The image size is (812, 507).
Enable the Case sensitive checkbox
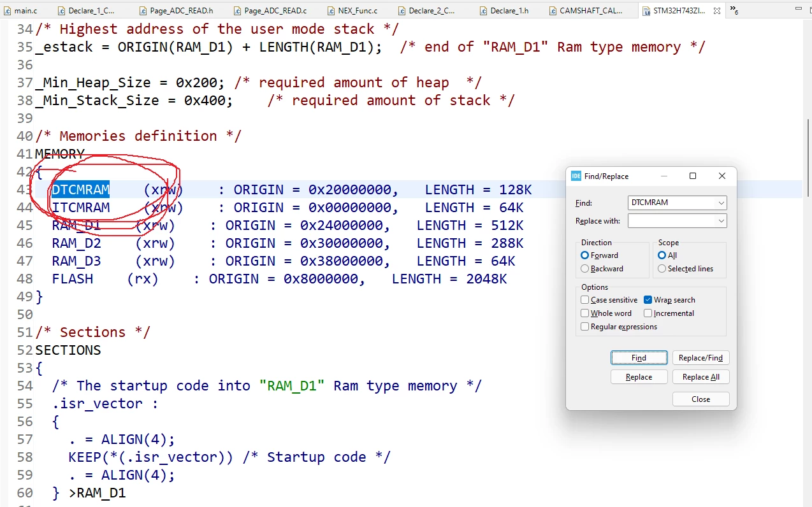pos(585,300)
